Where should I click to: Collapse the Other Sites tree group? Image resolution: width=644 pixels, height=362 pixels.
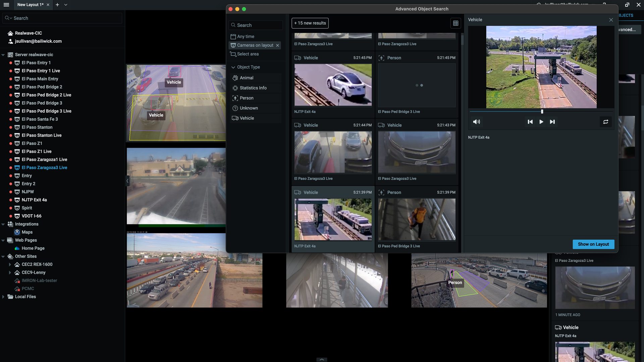click(x=3, y=256)
